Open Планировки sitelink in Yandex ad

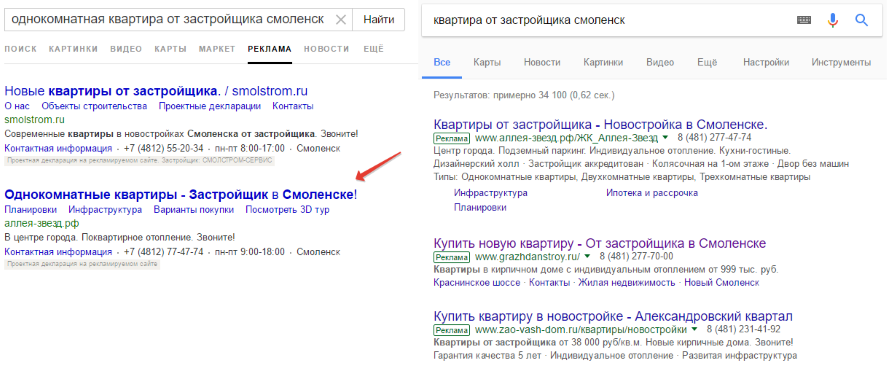[x=30, y=209]
